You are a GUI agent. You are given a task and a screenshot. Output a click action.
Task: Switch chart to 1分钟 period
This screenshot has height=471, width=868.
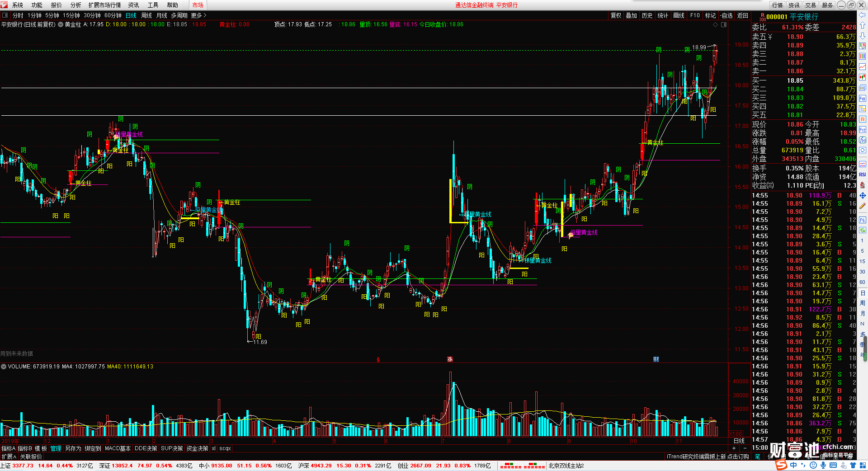click(34, 15)
